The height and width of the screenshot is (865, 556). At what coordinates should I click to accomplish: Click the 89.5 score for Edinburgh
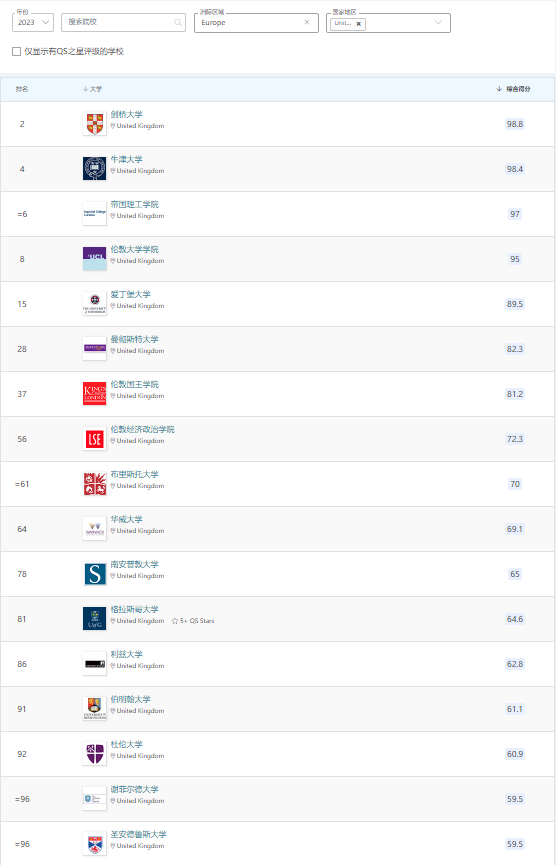pyautogui.click(x=515, y=304)
